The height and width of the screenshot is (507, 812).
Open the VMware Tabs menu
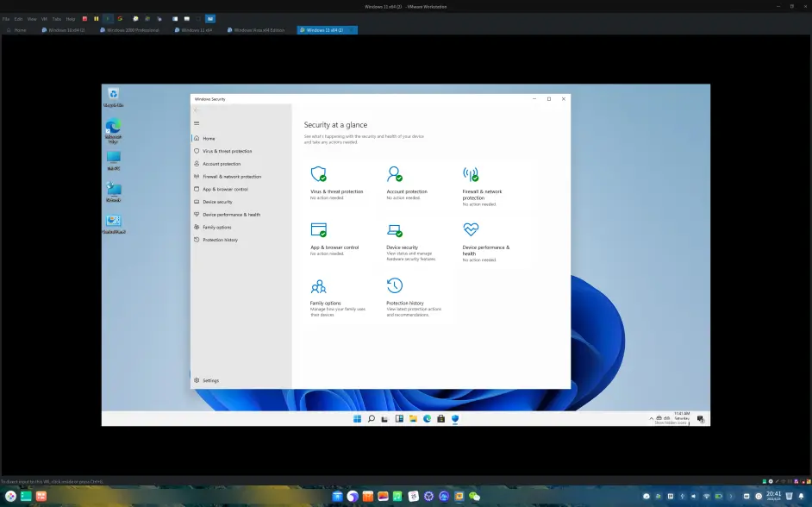[x=56, y=19]
